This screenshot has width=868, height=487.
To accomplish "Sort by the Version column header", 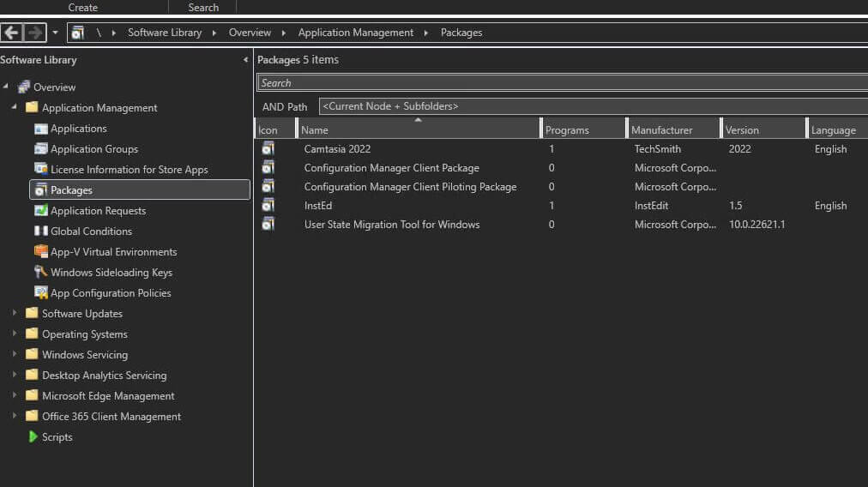I will tap(764, 130).
